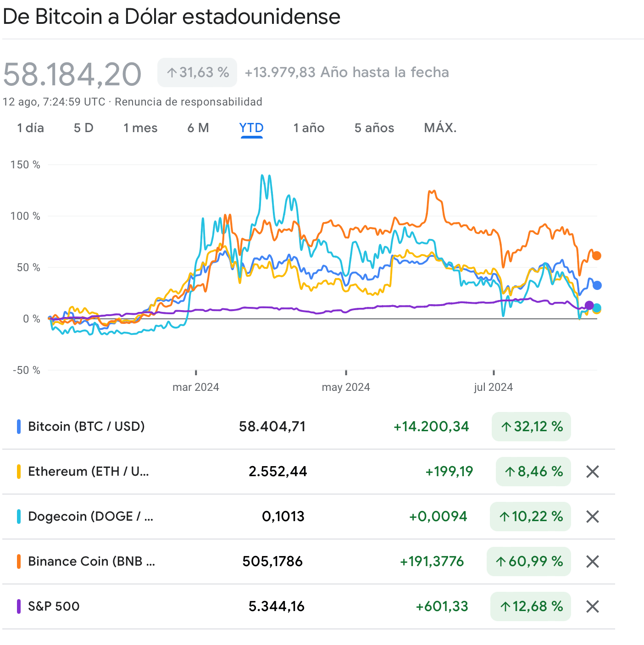
Task: Open the S&P 500 row
Action: pyautogui.click(x=308, y=606)
